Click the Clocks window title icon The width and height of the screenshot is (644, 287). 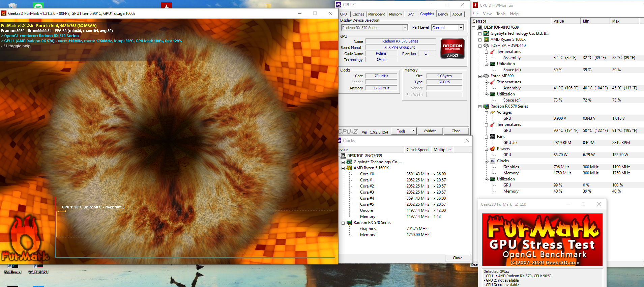coord(340,141)
